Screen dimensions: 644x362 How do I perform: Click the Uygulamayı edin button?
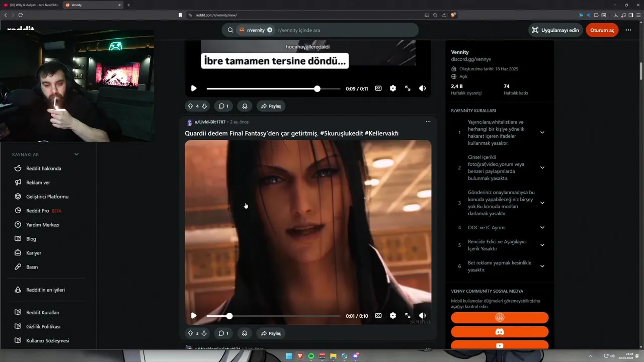(555, 30)
